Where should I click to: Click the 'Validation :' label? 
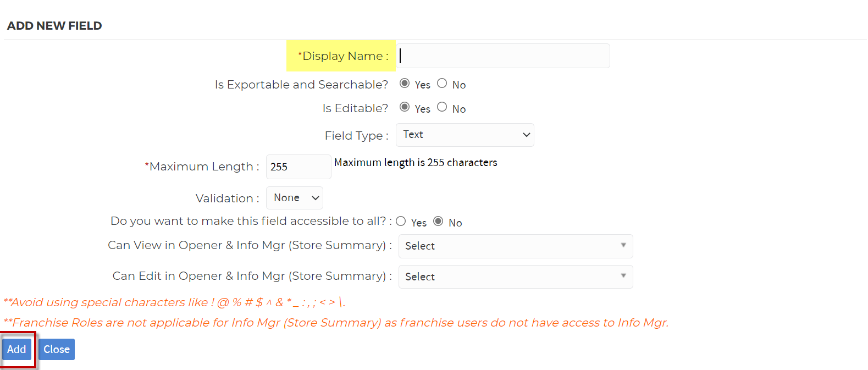228,198
